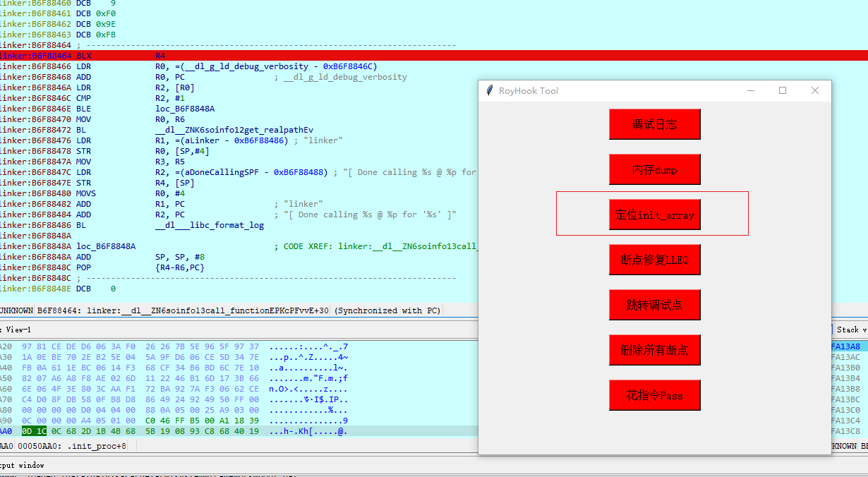Select highlighted hex byte 0D
The height and width of the screenshot is (477, 868).
[28, 431]
